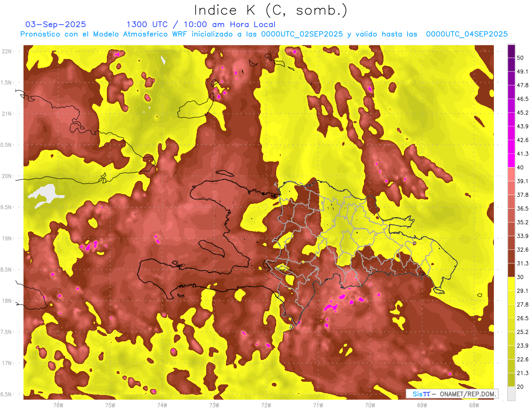Click the '72W' longitude label
Viewport: 532px width, 411px height.
266,405
